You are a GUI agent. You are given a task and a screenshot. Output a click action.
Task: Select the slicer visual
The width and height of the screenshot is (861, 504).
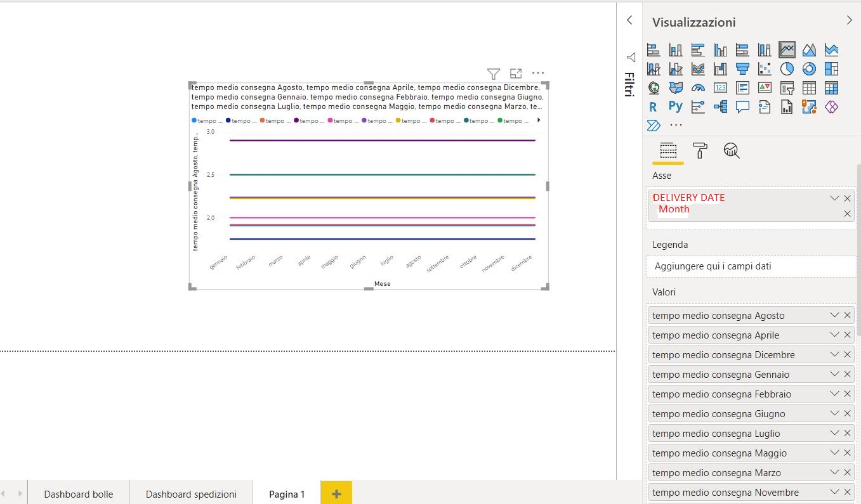click(787, 87)
